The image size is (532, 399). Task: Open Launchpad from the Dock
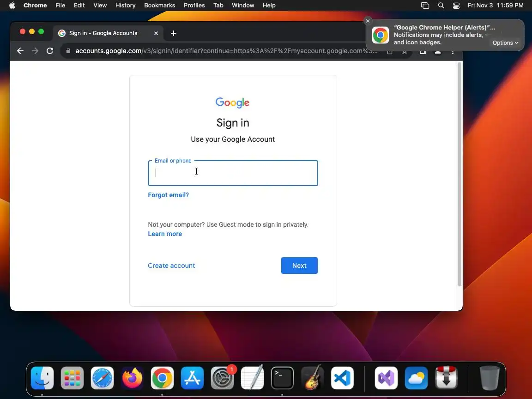72,378
